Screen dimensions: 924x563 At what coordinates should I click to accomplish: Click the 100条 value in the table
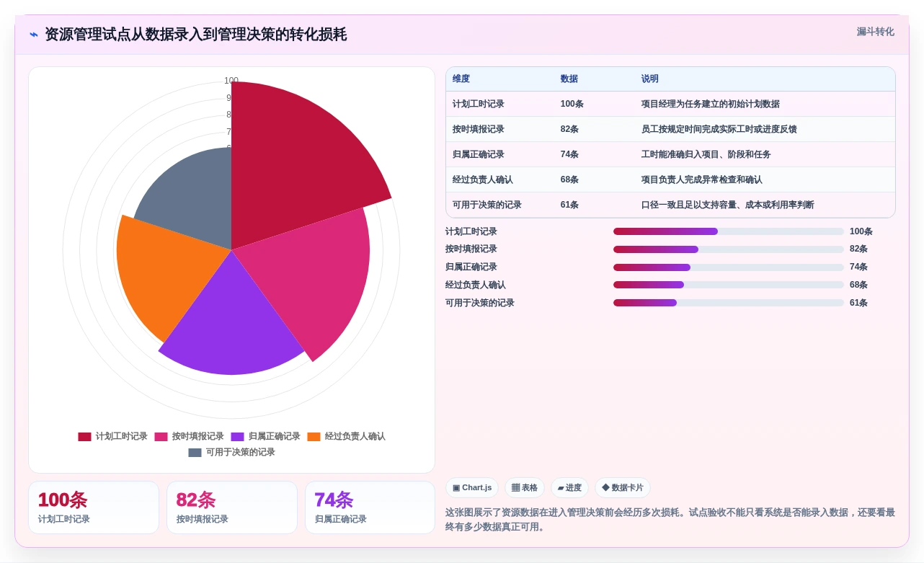(x=572, y=105)
